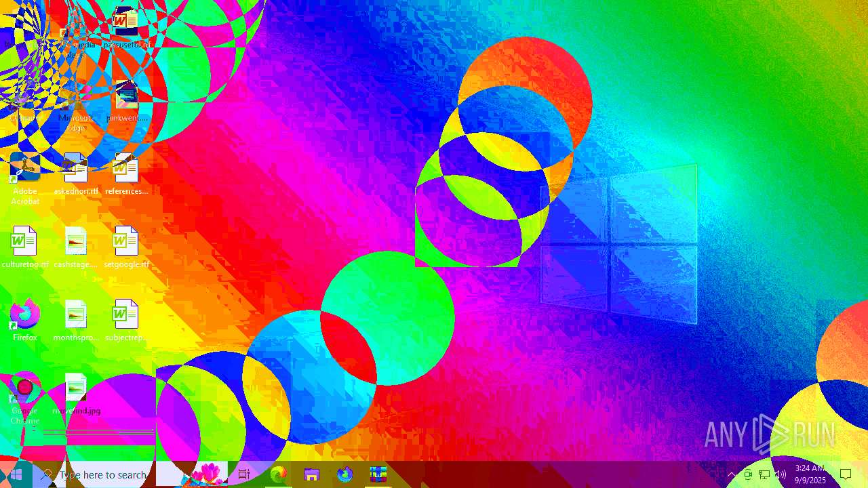Screen dimensions: 868x488
Task: Open the Adobe Acrobat desktop shortcut
Action: [x=25, y=178]
